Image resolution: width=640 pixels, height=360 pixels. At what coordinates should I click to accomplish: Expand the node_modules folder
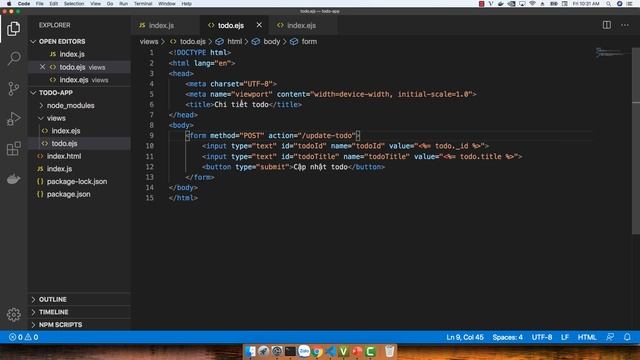pos(70,105)
